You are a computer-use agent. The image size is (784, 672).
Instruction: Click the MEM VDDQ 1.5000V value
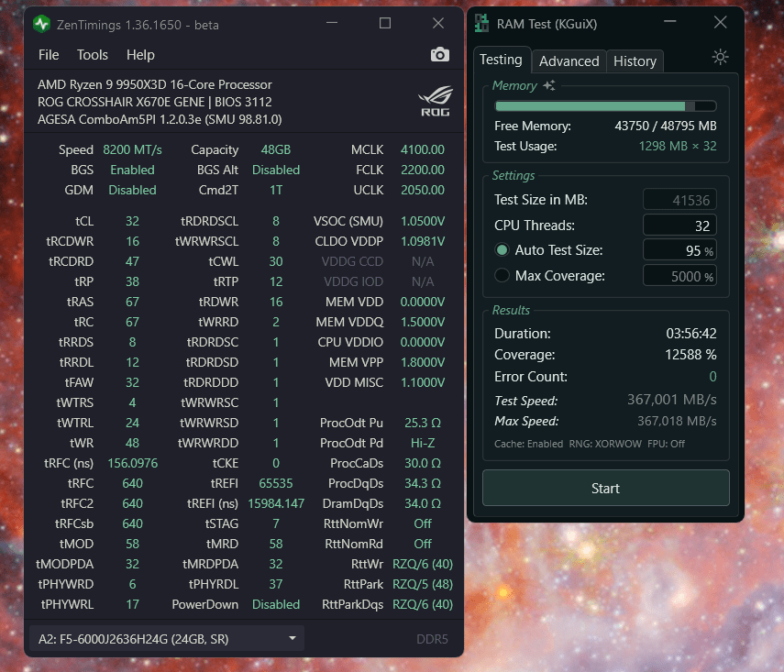coord(423,322)
